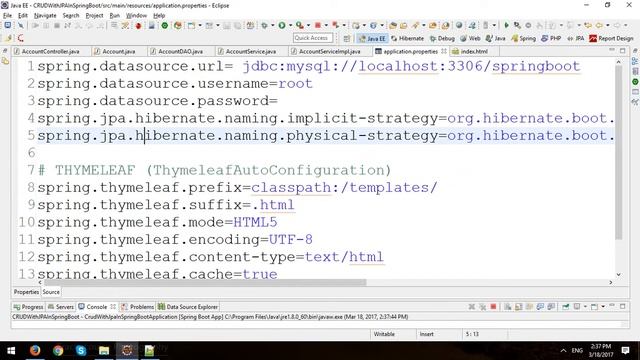Open the External Tools dropdown arrow

[x=308, y=25]
